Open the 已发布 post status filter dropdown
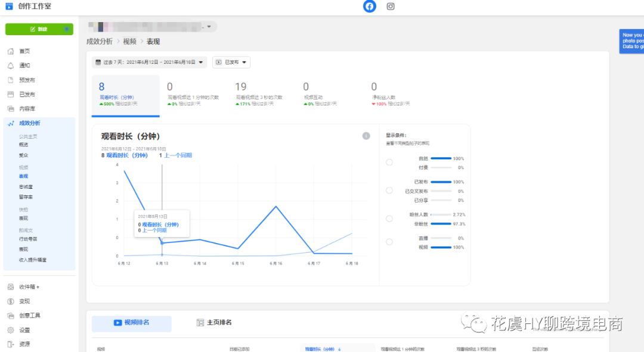 pos(231,63)
